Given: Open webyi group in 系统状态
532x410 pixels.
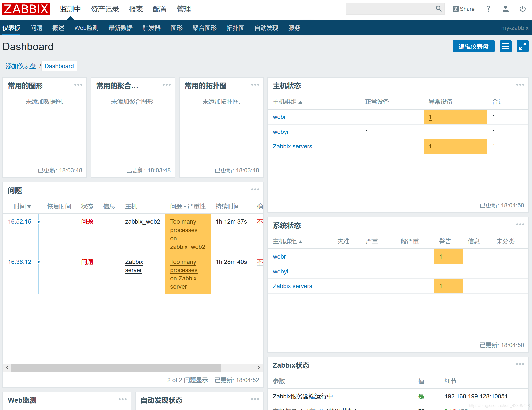Looking at the screenshot, I should coord(280,272).
